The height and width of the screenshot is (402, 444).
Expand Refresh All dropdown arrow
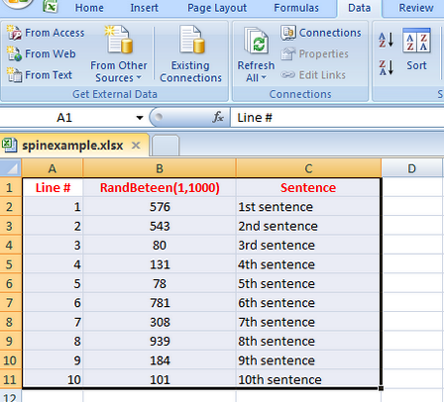click(264, 78)
